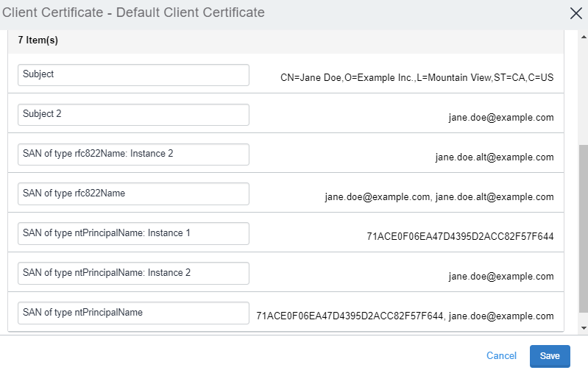Click the scrollbar track above the thumb
Image resolution: width=588 pixels, height=373 pixels.
[x=584, y=93]
